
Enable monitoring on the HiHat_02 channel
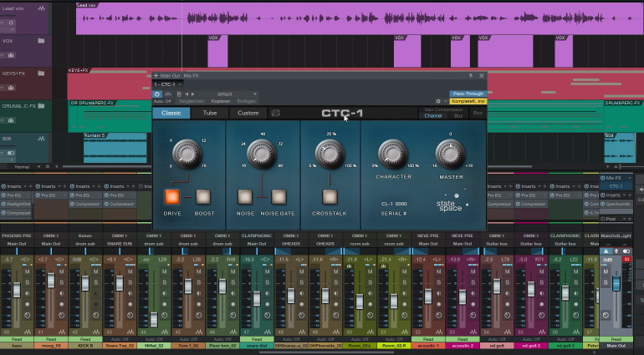[x=165, y=293]
